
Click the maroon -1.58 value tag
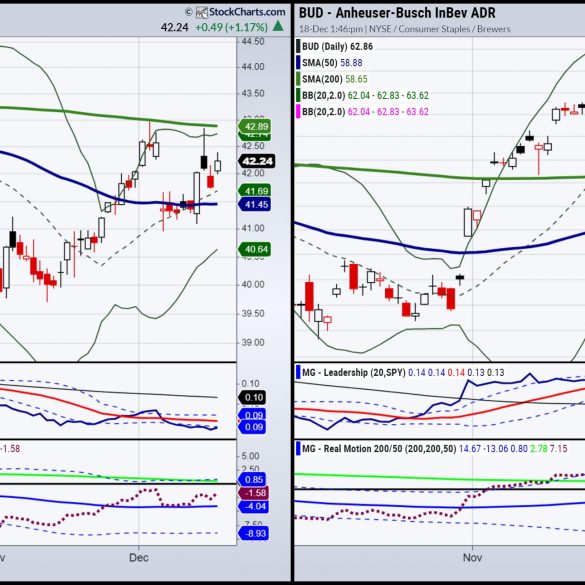(254, 493)
